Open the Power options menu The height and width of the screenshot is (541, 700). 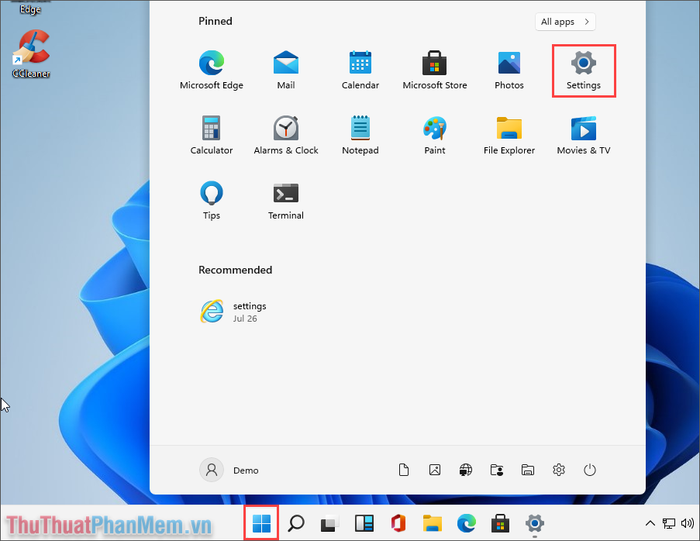(590, 470)
